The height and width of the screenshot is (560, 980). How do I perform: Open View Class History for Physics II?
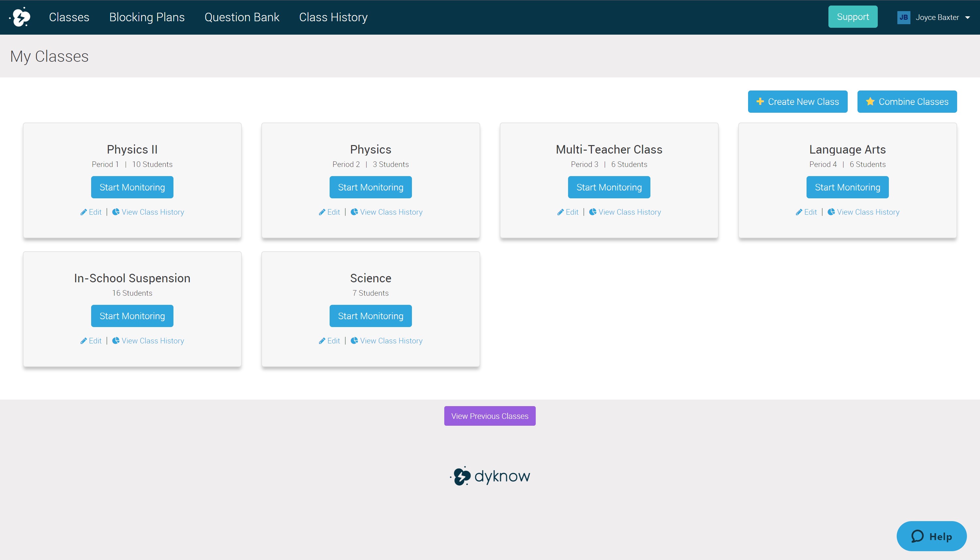148,212
